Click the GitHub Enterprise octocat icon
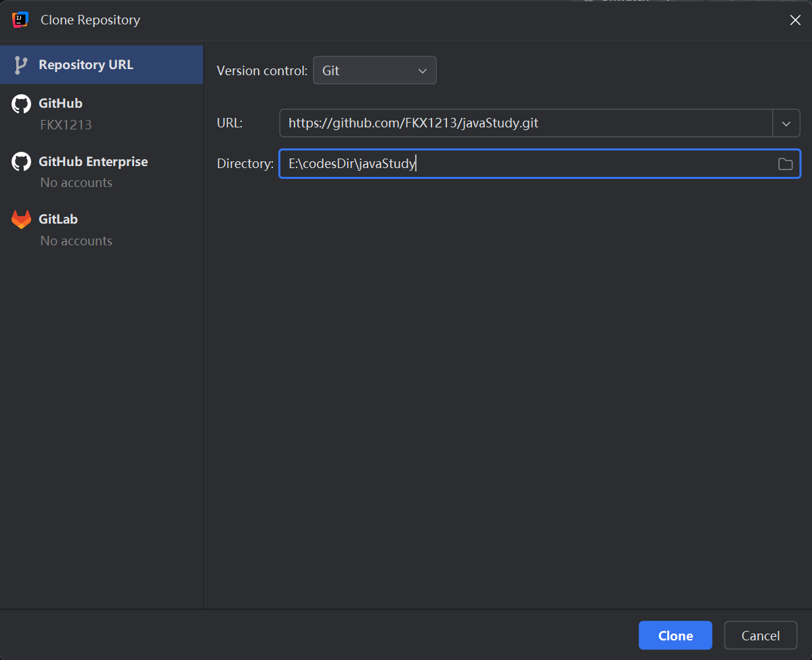 pyautogui.click(x=21, y=162)
